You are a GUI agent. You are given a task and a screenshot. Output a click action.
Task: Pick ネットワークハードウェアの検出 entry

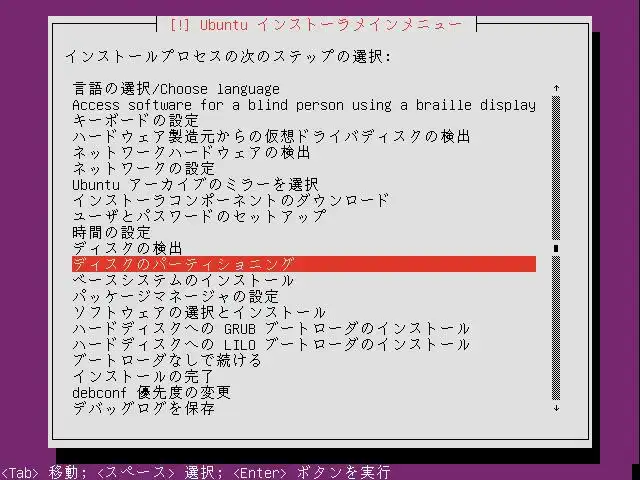[x=191, y=153]
